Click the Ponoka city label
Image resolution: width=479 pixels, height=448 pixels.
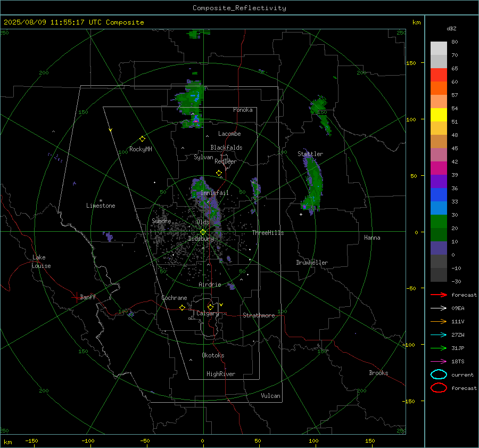[x=243, y=110]
